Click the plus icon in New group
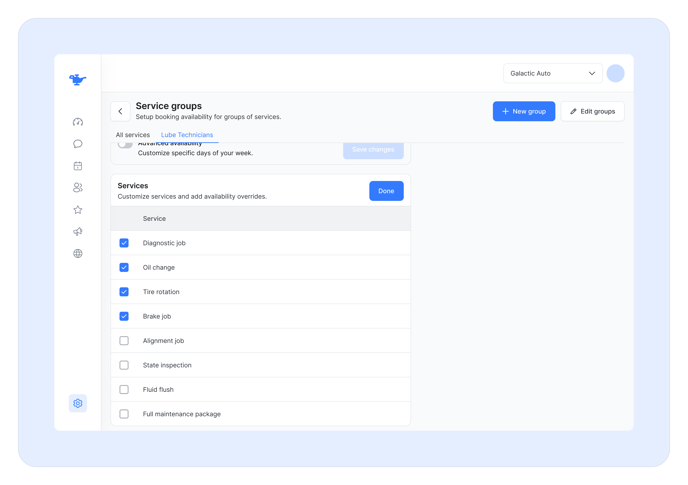The height and width of the screenshot is (485, 688). coord(505,111)
